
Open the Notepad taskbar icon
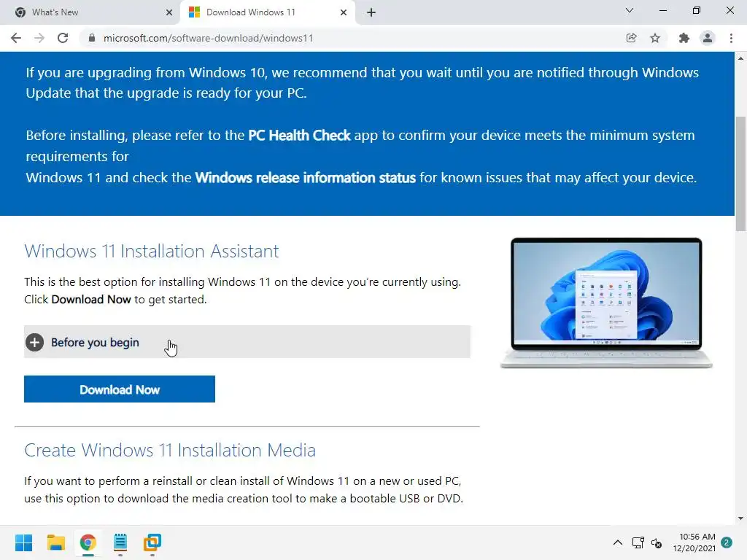[x=120, y=542]
